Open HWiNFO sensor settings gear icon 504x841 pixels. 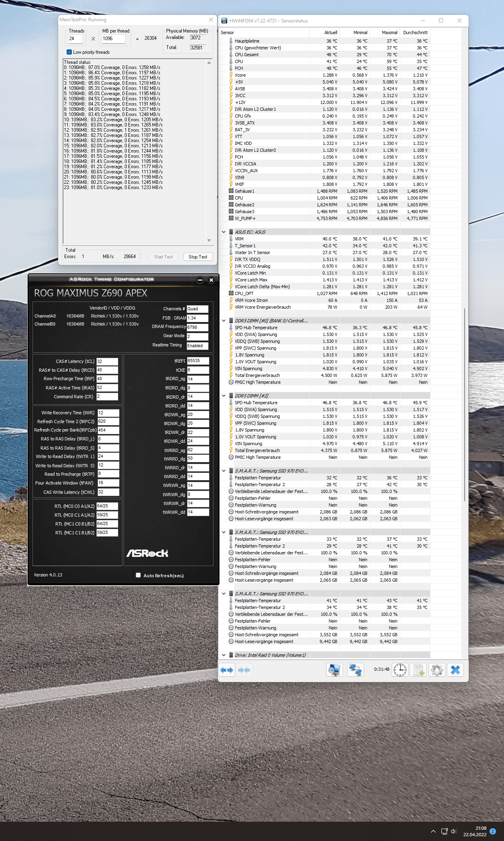click(437, 670)
